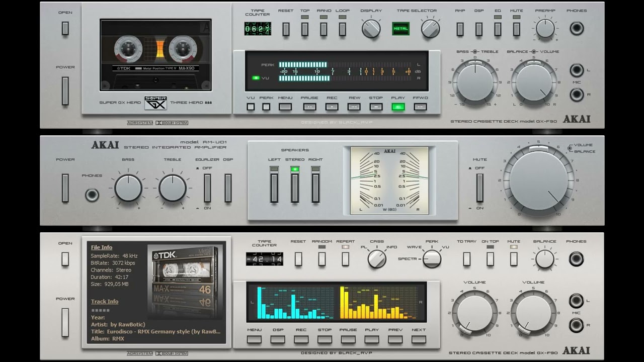Click the amplifier BASS knob
Viewport: 644px width, 362px height.
[128, 188]
